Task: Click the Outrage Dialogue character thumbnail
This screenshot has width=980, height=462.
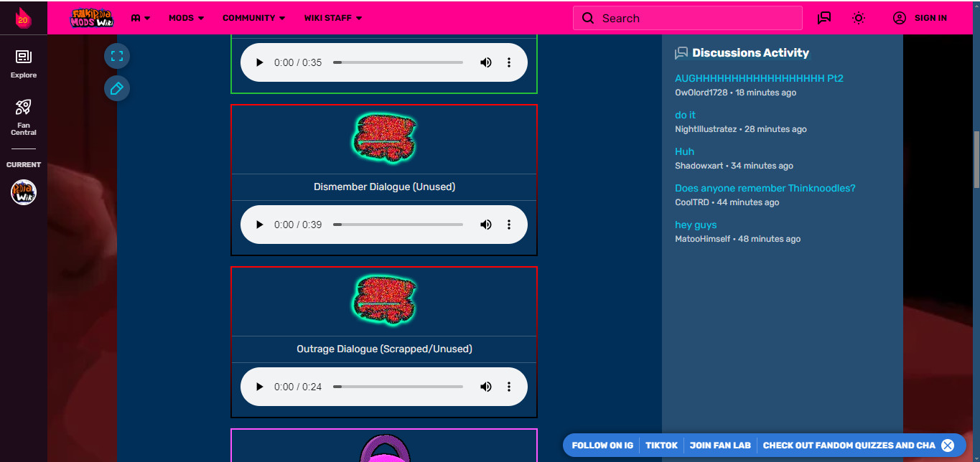Action: [x=384, y=301]
